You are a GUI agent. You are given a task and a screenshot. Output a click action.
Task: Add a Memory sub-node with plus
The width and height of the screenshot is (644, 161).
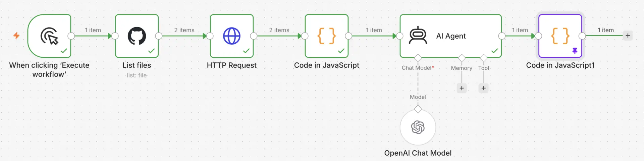pos(462,88)
